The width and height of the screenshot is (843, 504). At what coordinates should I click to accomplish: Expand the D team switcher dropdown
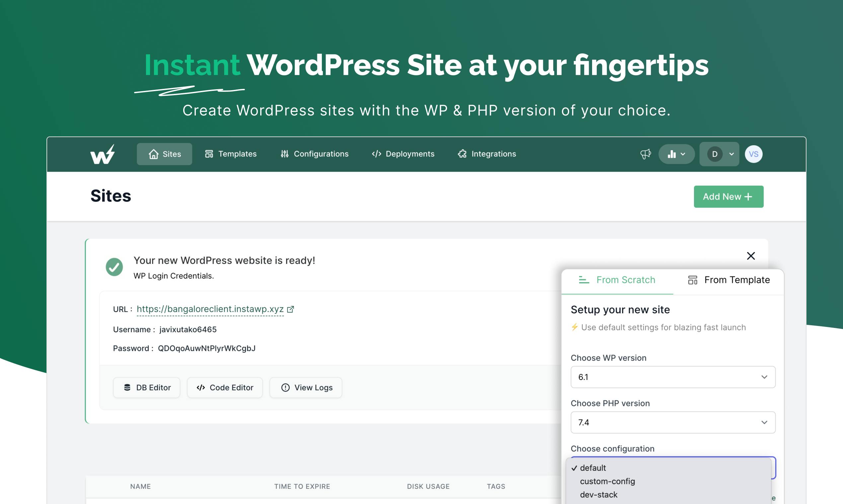click(719, 154)
